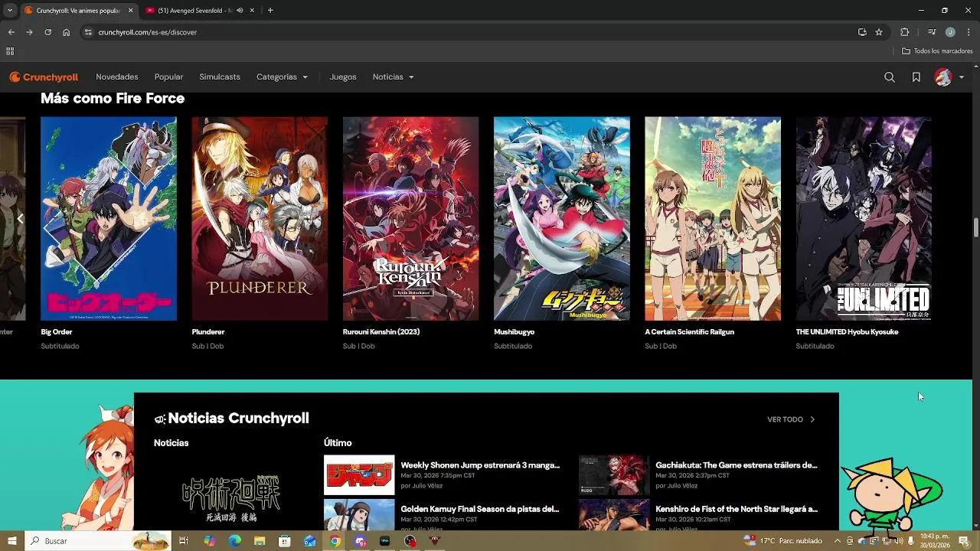The width and height of the screenshot is (980, 551).
Task: Click the Jujutsu Kaisen featured news image
Action: click(x=231, y=494)
